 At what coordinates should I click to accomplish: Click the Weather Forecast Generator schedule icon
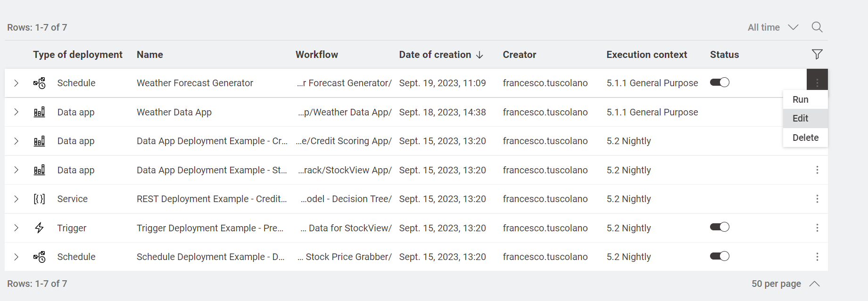(x=40, y=83)
